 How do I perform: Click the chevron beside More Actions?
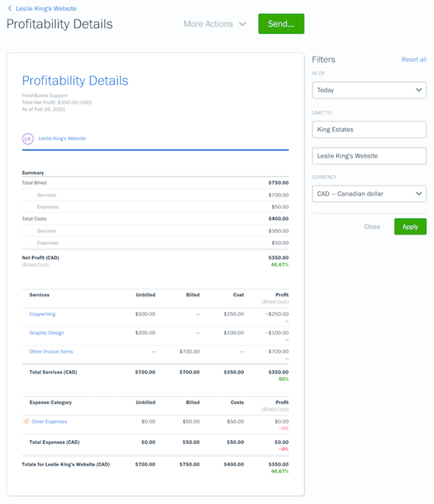tap(242, 24)
